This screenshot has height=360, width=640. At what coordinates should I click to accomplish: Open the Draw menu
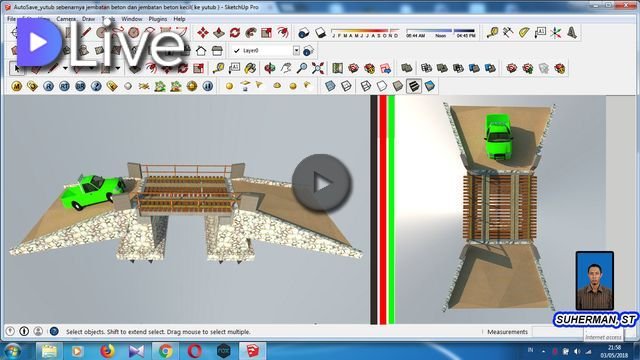pyautogui.click(x=88, y=19)
